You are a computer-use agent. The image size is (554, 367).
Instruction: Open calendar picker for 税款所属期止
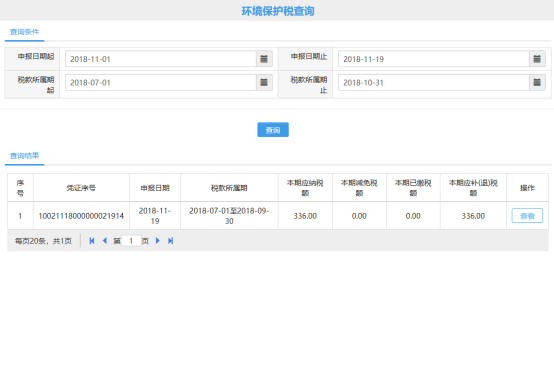537,83
